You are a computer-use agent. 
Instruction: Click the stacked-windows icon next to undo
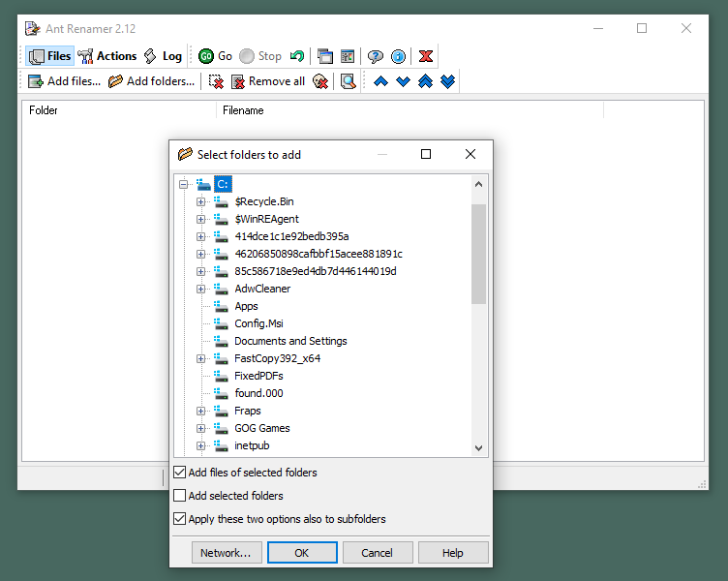pos(325,56)
